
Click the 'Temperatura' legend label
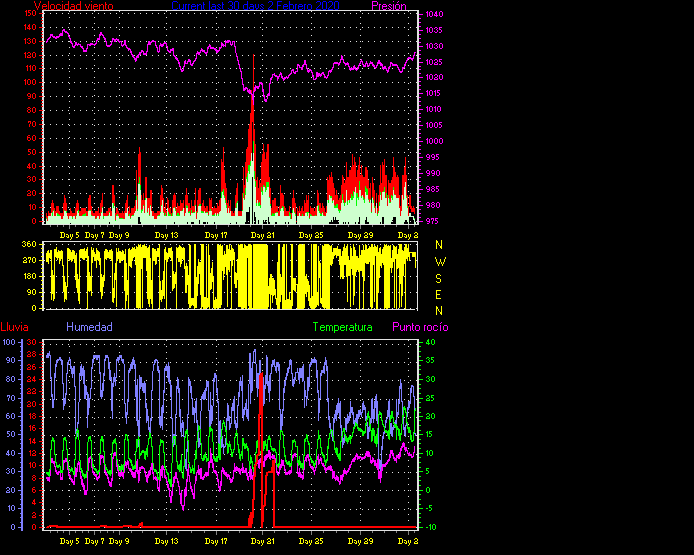[343, 327]
